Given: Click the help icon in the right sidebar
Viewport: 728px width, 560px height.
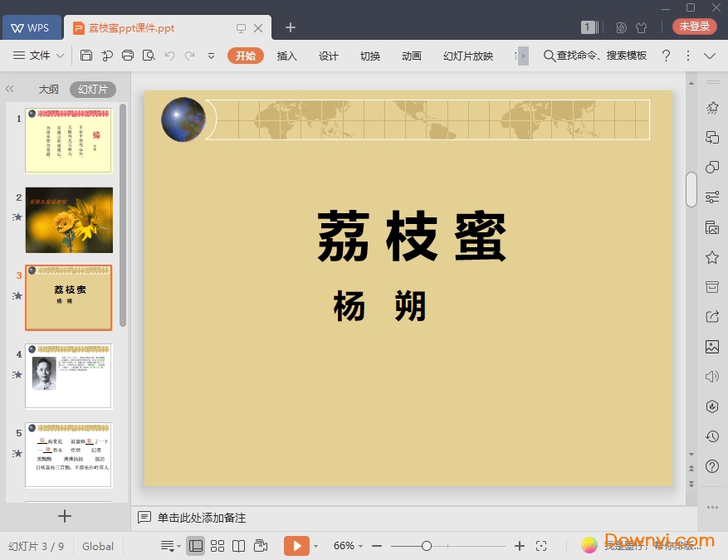Looking at the screenshot, I should point(711,465).
